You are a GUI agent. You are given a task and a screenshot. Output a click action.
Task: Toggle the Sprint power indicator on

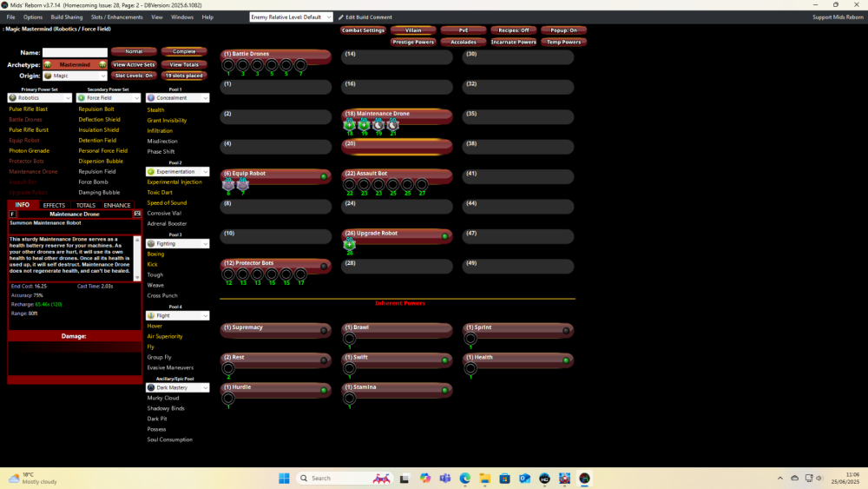pyautogui.click(x=565, y=331)
